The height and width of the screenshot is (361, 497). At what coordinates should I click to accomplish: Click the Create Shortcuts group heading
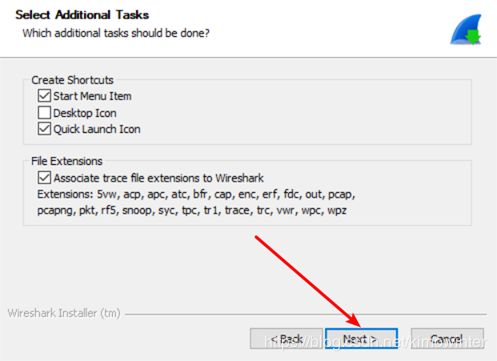72,80
